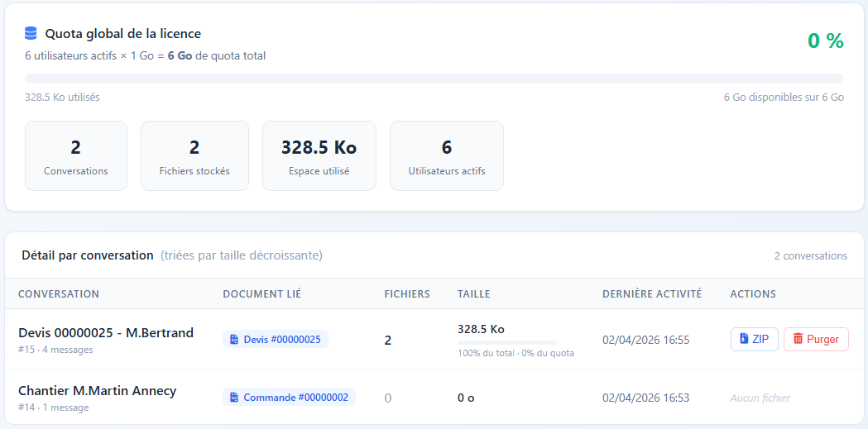This screenshot has height=429, width=868.
Task: Purge files of Devis 00000025 - M.Bertrand
Action: (x=815, y=340)
